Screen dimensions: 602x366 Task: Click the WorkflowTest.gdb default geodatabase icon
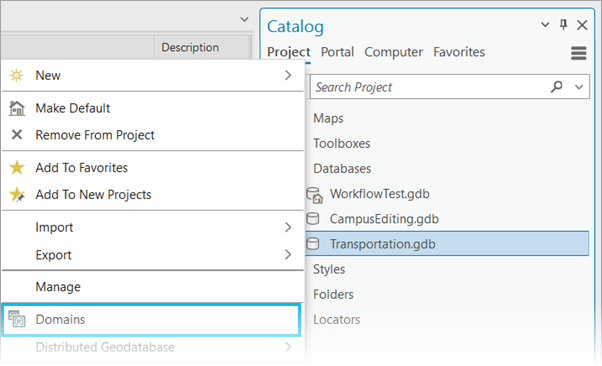pyautogui.click(x=314, y=195)
